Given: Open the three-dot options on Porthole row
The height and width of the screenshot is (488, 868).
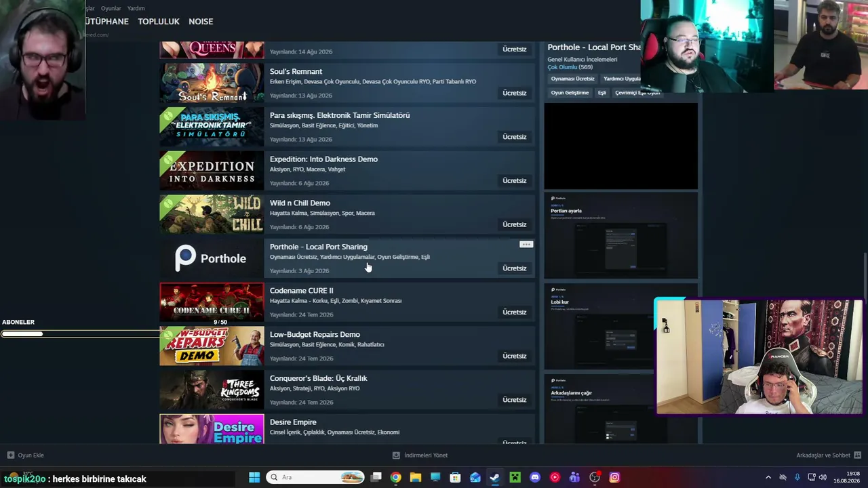Looking at the screenshot, I should tap(526, 244).
